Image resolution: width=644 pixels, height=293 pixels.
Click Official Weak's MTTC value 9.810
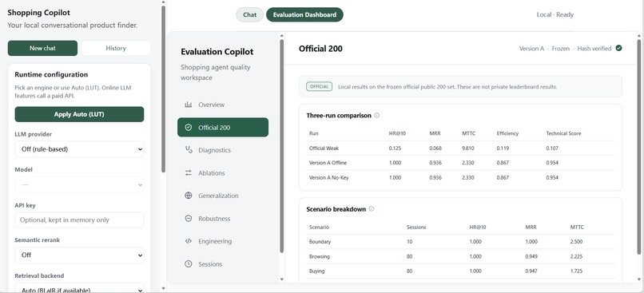pyautogui.click(x=467, y=148)
